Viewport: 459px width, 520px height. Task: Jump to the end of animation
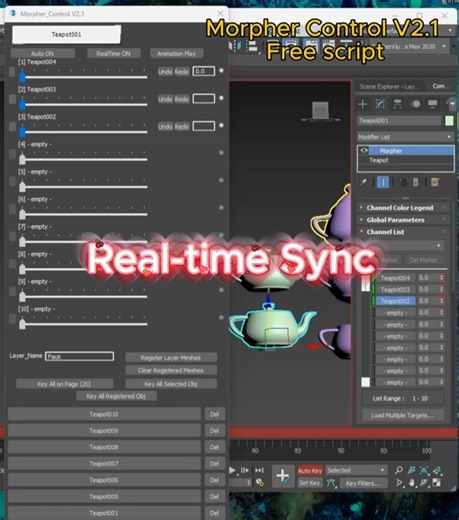click(259, 470)
